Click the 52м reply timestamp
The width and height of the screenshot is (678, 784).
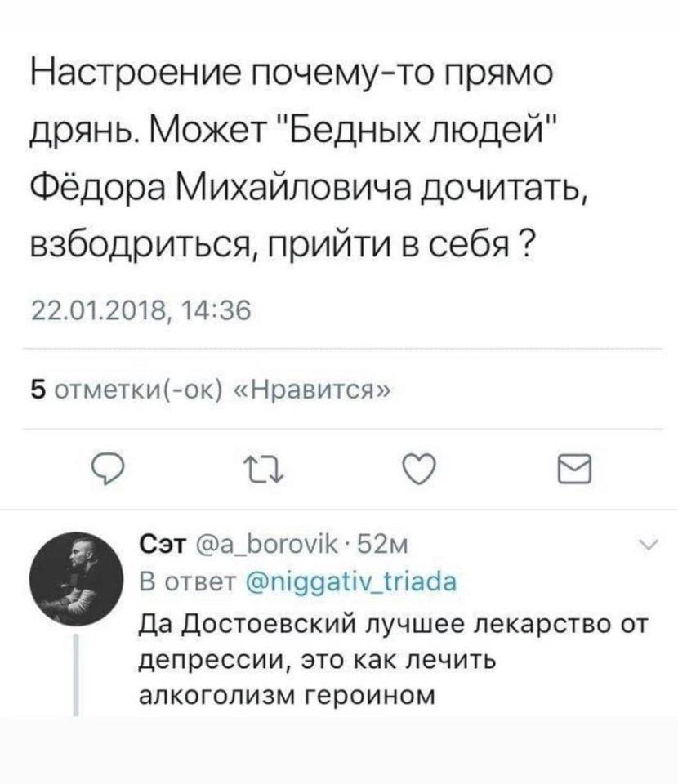click(x=396, y=543)
